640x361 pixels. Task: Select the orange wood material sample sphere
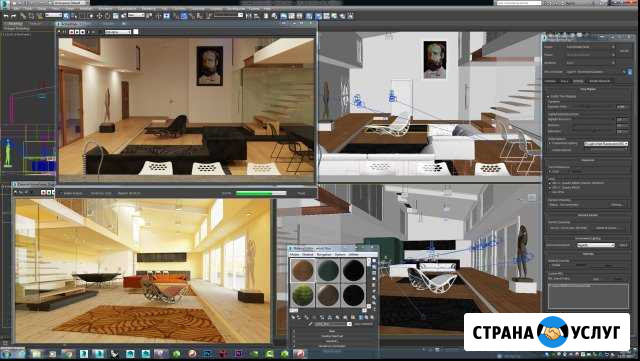pyautogui.click(x=303, y=270)
